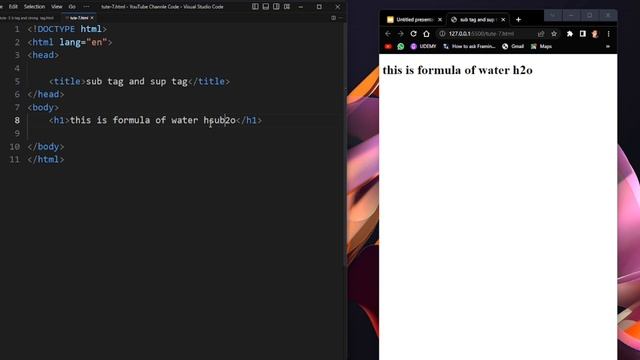Screen dimensions: 640x360
Task: Click line number 8 in the gutter
Action: (x=17, y=120)
